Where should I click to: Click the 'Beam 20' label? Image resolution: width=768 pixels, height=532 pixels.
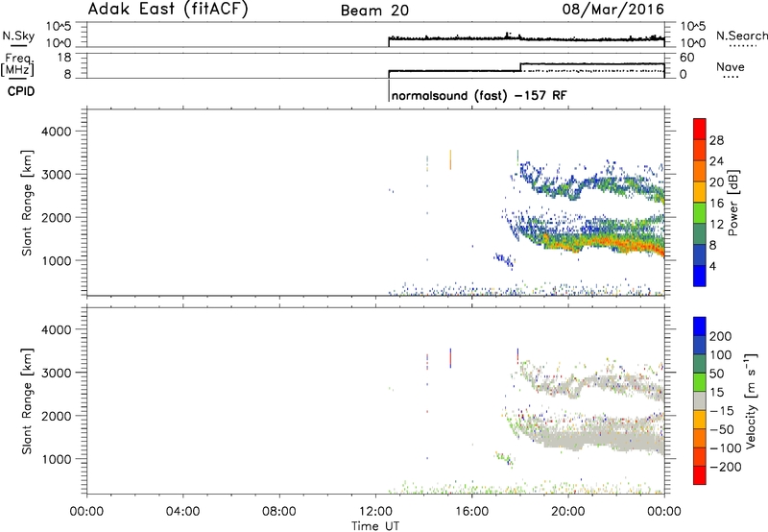(374, 11)
